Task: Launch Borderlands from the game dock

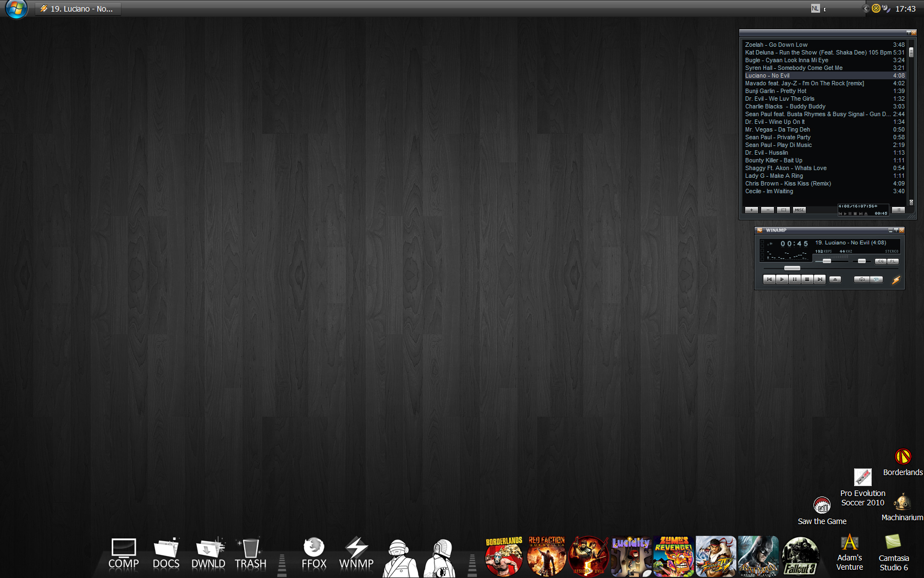Action: [x=504, y=557]
